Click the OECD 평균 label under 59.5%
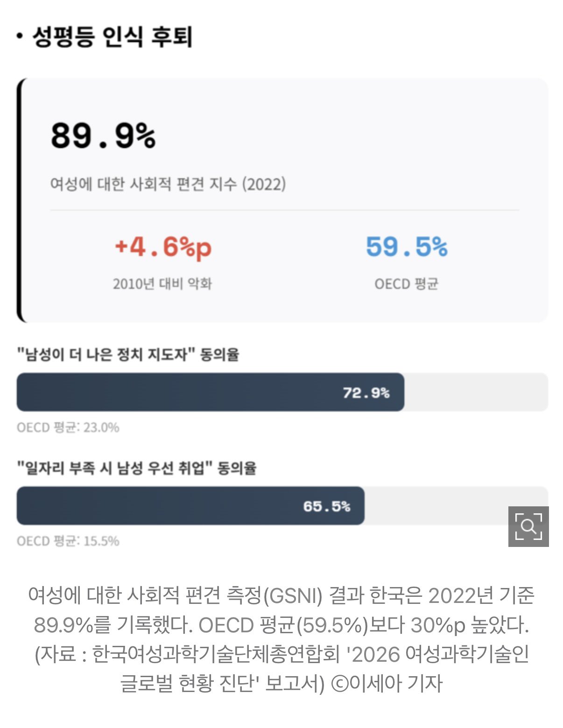 407,283
